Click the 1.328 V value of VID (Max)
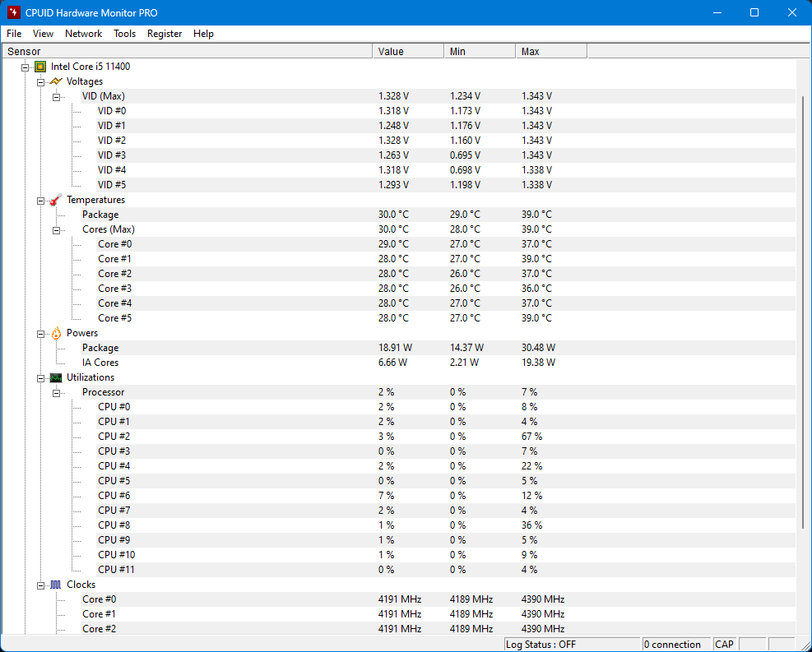 tap(393, 96)
